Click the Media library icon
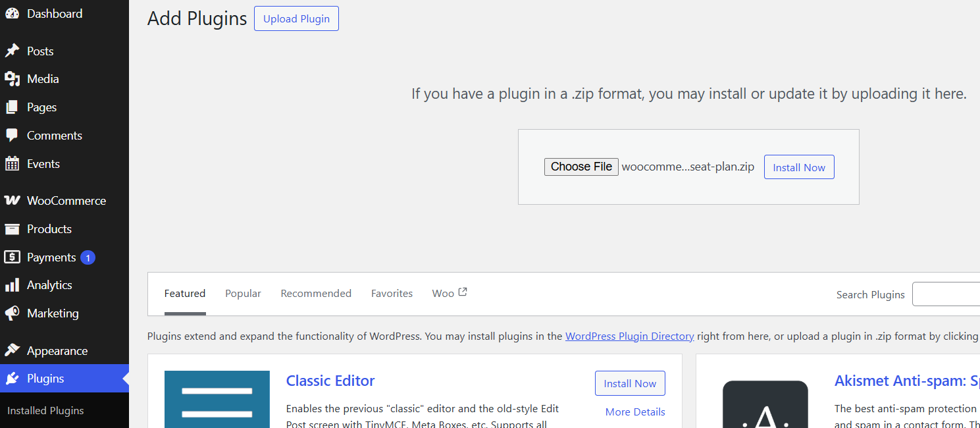The width and height of the screenshot is (980, 428). (12, 79)
